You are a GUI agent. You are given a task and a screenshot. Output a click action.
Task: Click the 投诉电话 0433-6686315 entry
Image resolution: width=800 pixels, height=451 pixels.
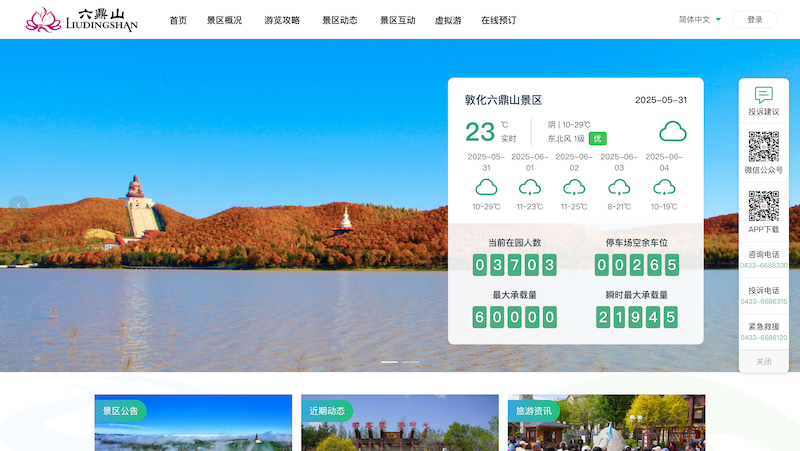point(764,296)
